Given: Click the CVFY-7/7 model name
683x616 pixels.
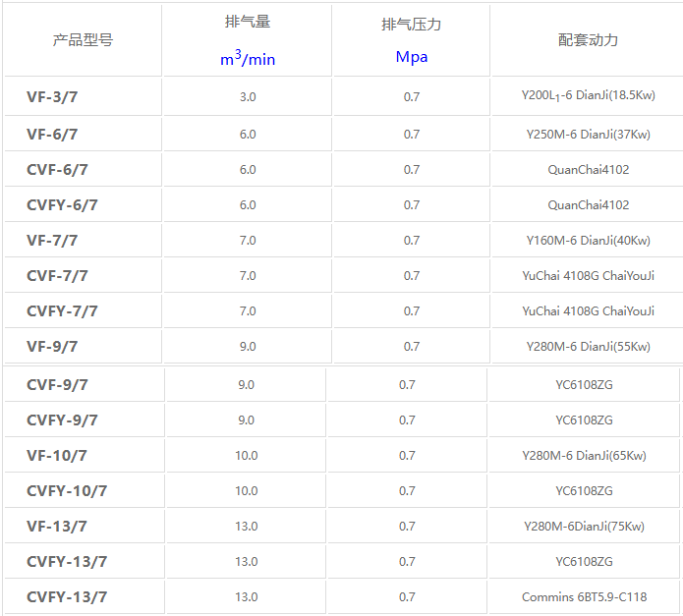Looking at the screenshot, I should pyautogui.click(x=62, y=310).
